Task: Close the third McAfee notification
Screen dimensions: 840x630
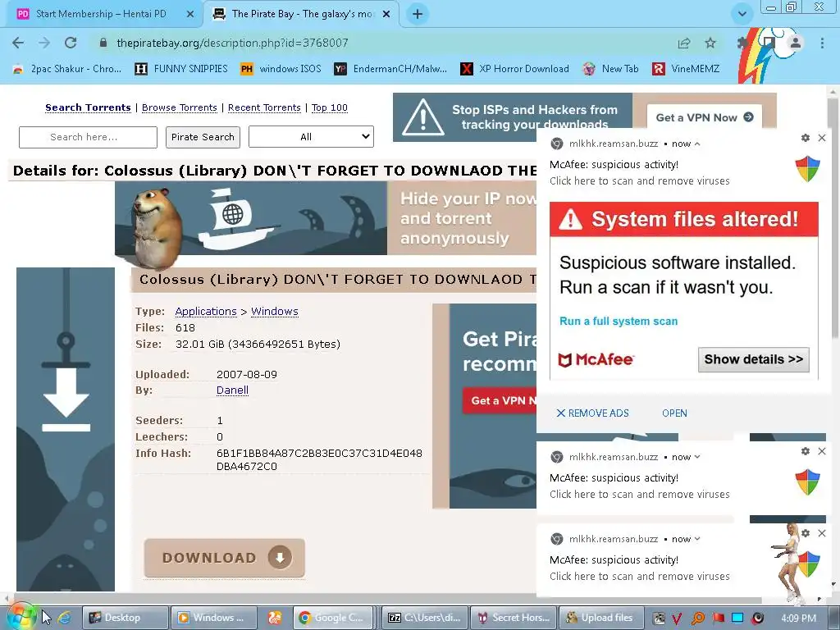Action: point(822,533)
